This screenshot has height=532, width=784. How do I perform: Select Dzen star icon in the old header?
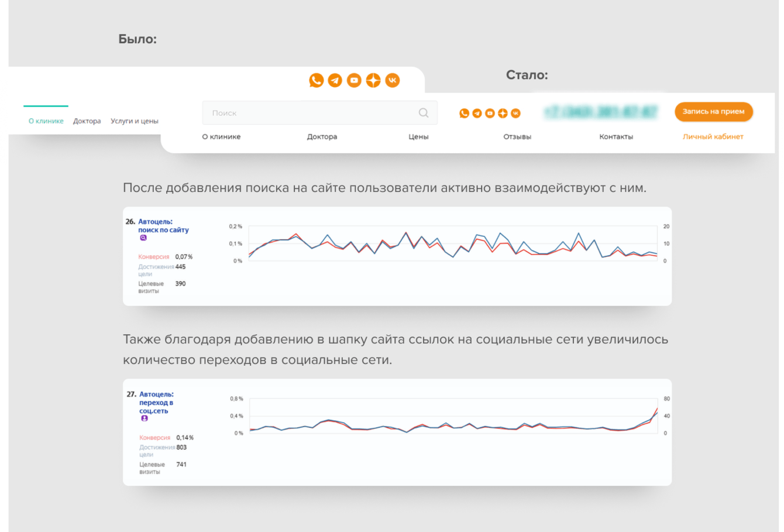[373, 80]
